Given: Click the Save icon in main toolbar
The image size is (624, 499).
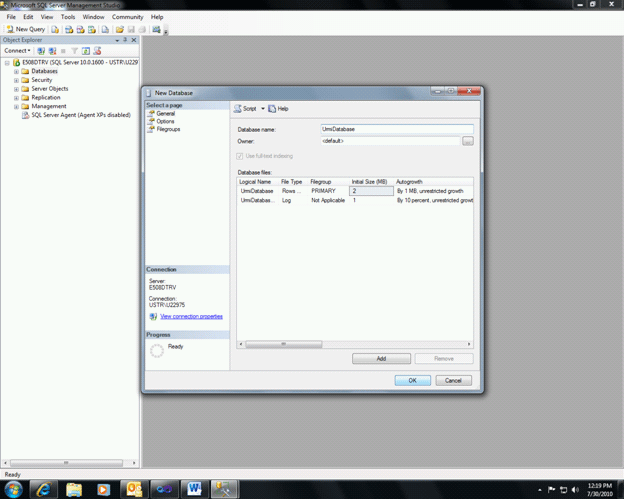Looking at the screenshot, I should pyautogui.click(x=131, y=29).
